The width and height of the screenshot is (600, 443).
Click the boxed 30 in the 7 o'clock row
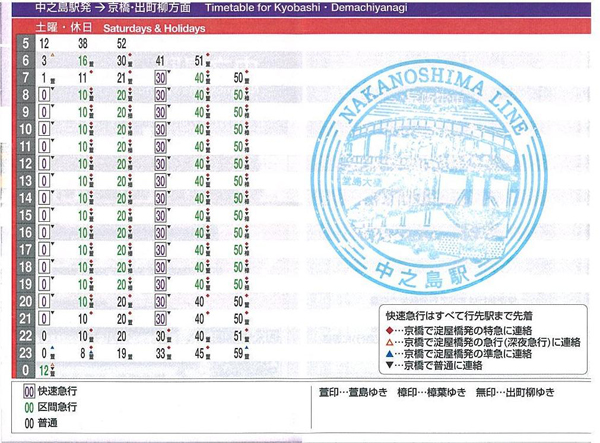pyautogui.click(x=160, y=78)
